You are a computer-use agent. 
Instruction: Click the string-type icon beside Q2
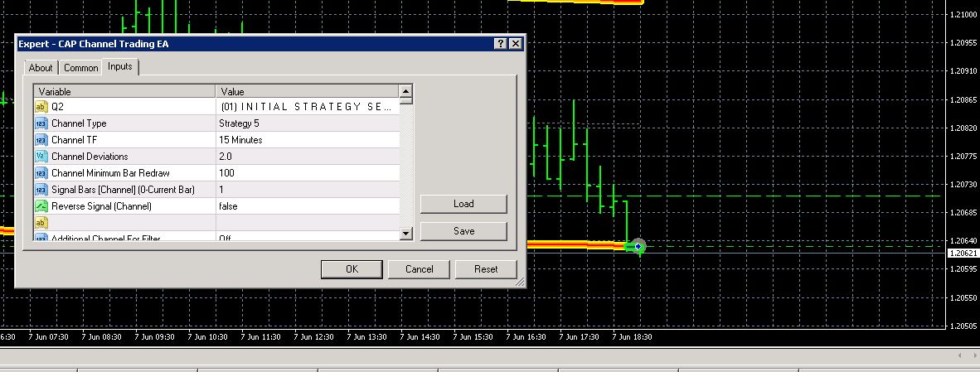click(x=41, y=107)
